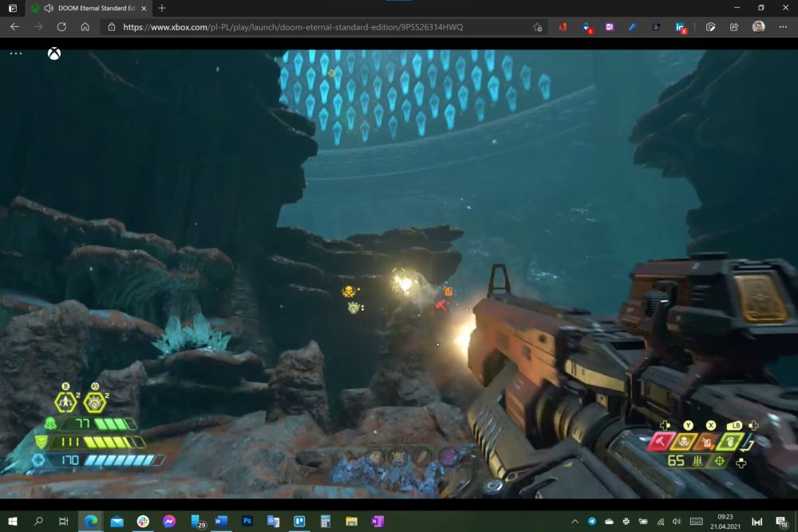Open the extension with red badge 1
The height and width of the screenshot is (532, 798).
coord(587,27)
